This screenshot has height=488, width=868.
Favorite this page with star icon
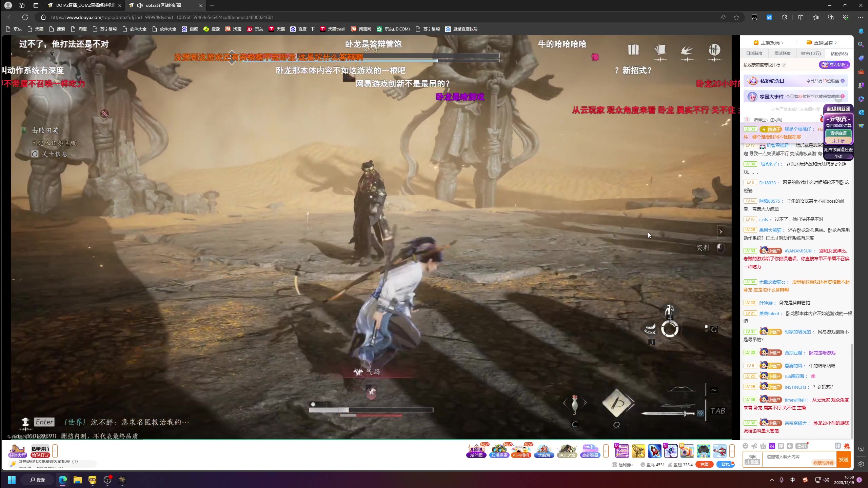pos(736,17)
